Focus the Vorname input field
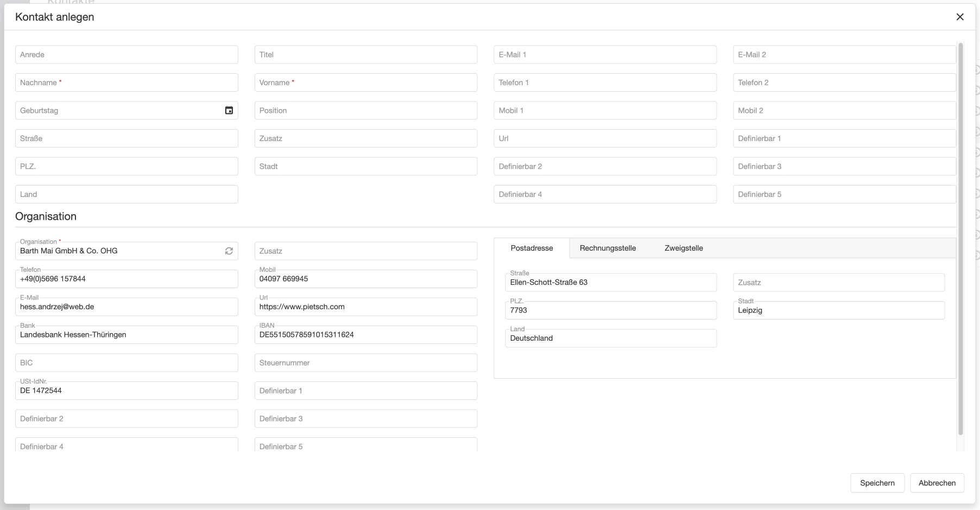This screenshot has width=980, height=510. pyautogui.click(x=365, y=83)
